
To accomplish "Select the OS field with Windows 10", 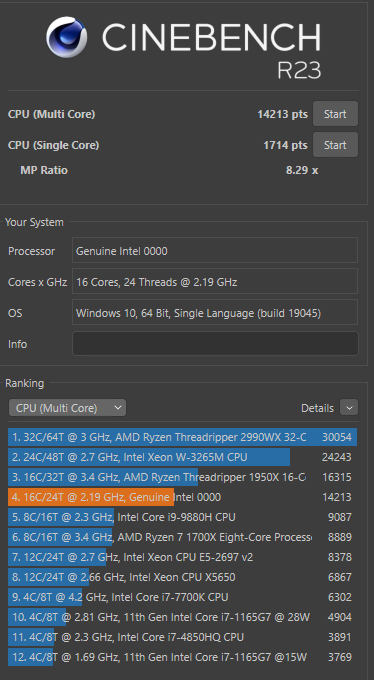I will (x=215, y=312).
